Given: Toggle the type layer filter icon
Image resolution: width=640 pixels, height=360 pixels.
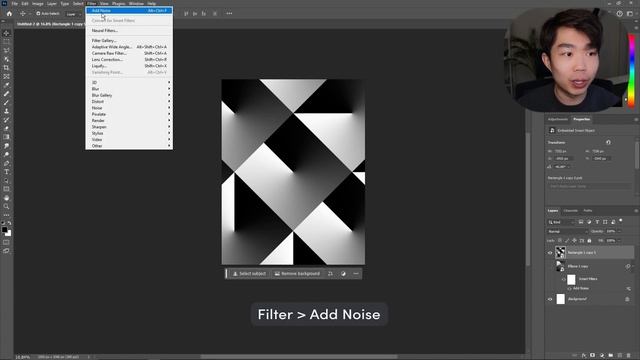Looking at the screenshot, I should [x=597, y=222].
